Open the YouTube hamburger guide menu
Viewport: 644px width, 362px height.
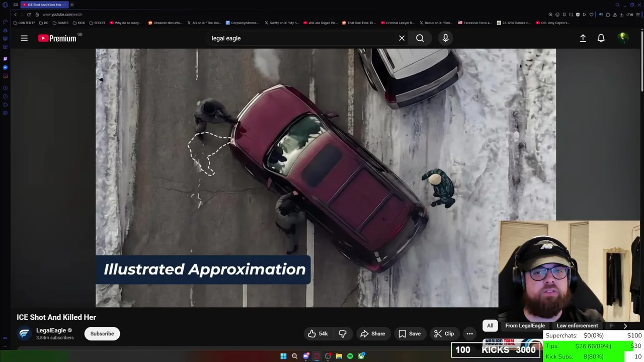[24, 38]
